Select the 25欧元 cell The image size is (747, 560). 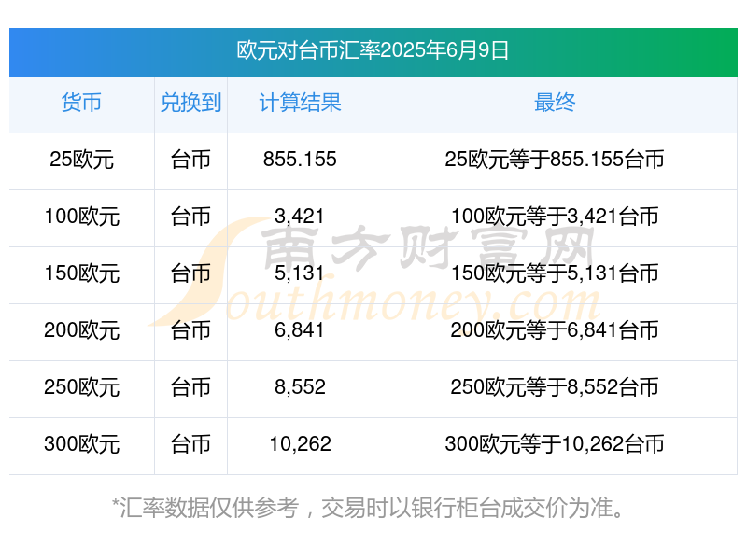pyautogui.click(x=81, y=160)
